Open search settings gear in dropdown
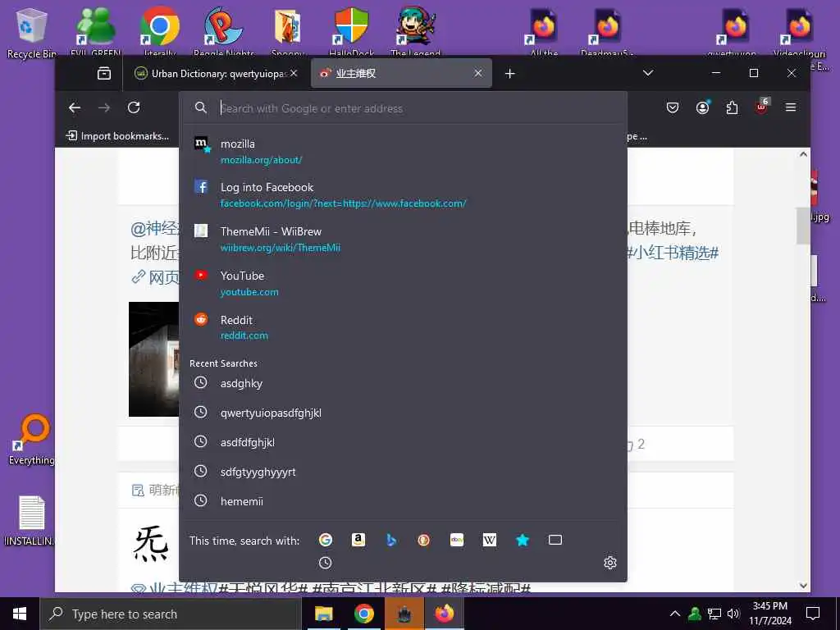Image resolution: width=840 pixels, height=630 pixels. point(610,563)
